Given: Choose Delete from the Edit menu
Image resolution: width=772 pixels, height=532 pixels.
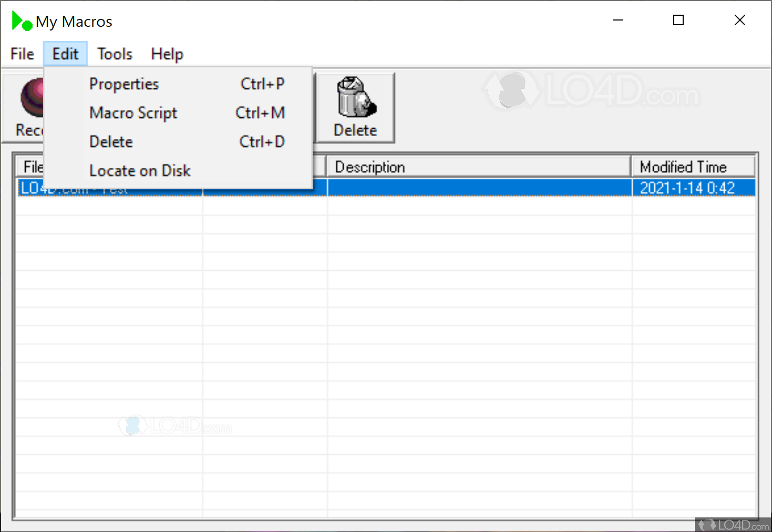Looking at the screenshot, I should [x=111, y=141].
